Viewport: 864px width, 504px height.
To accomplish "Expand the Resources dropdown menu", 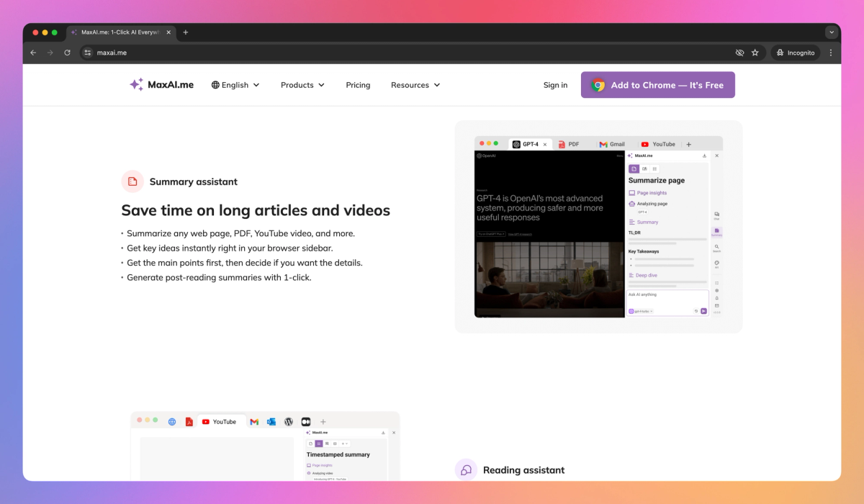I will click(x=415, y=85).
